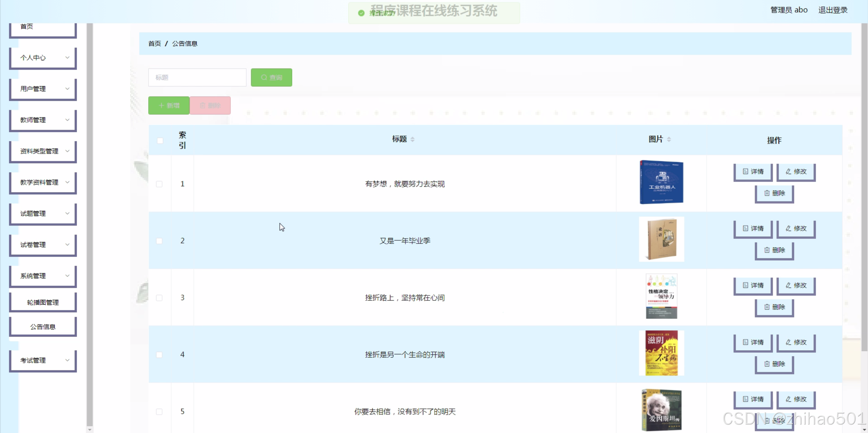Image resolution: width=868 pixels, height=433 pixels.
Task: Click the 修改 pencil icon in row 2
Action: (x=789, y=228)
